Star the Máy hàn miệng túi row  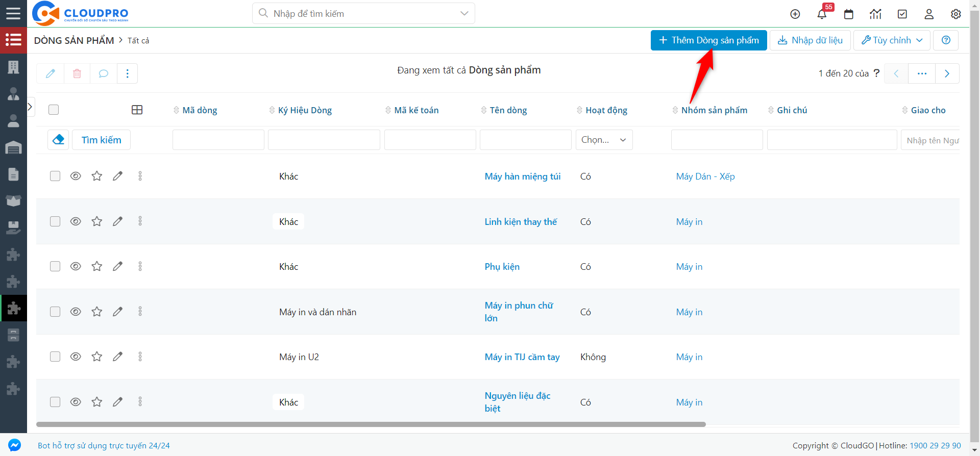tap(97, 176)
